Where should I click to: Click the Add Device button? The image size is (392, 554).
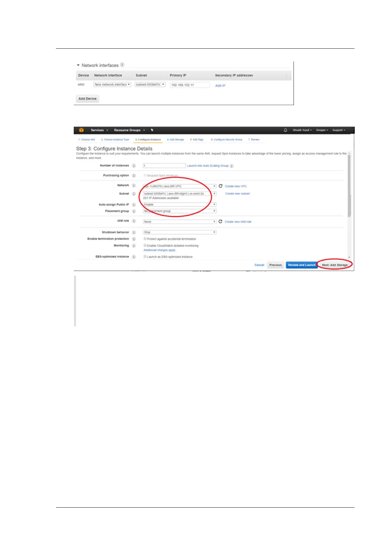tap(88, 98)
